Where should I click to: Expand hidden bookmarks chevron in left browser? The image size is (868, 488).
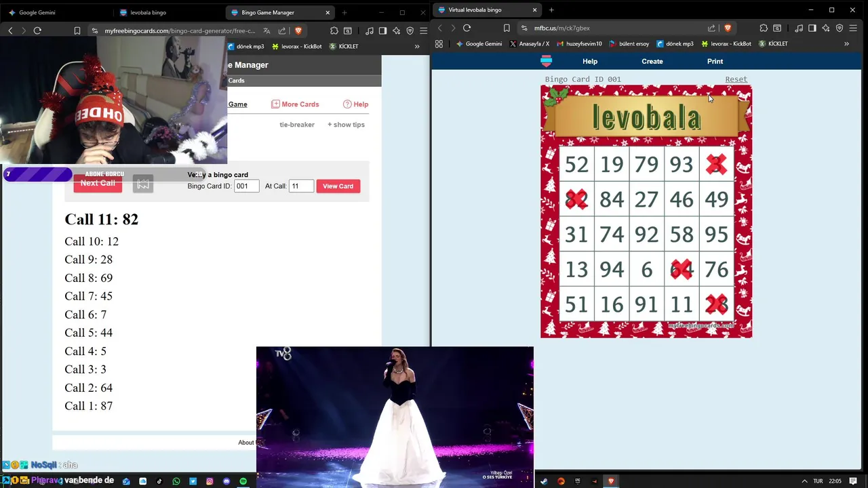[417, 46]
